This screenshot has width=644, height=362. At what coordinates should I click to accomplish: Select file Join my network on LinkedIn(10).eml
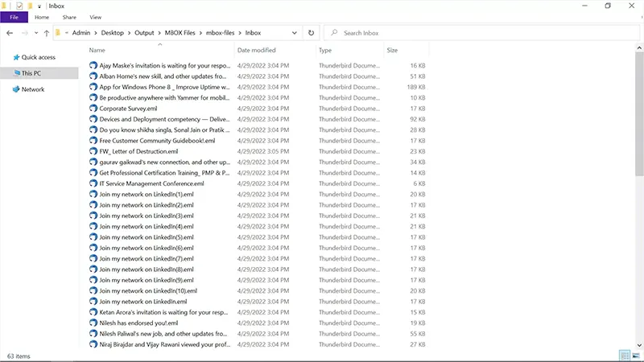tap(148, 290)
